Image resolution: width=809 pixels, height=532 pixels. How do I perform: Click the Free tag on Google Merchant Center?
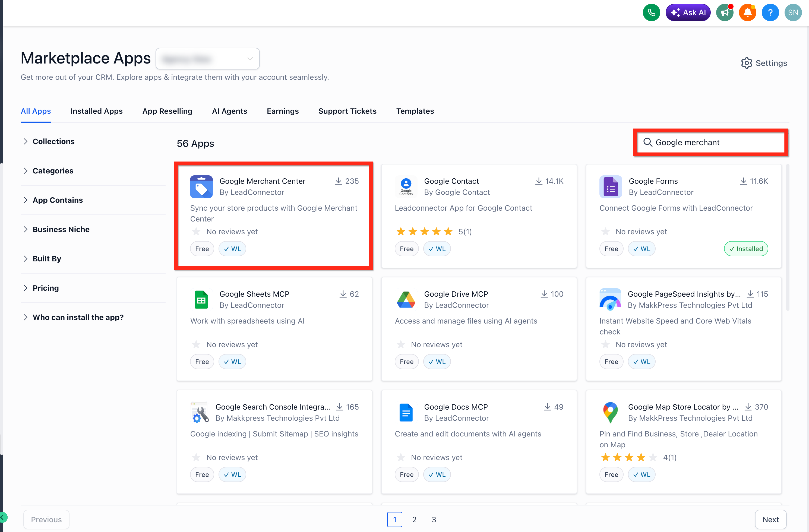coord(202,249)
